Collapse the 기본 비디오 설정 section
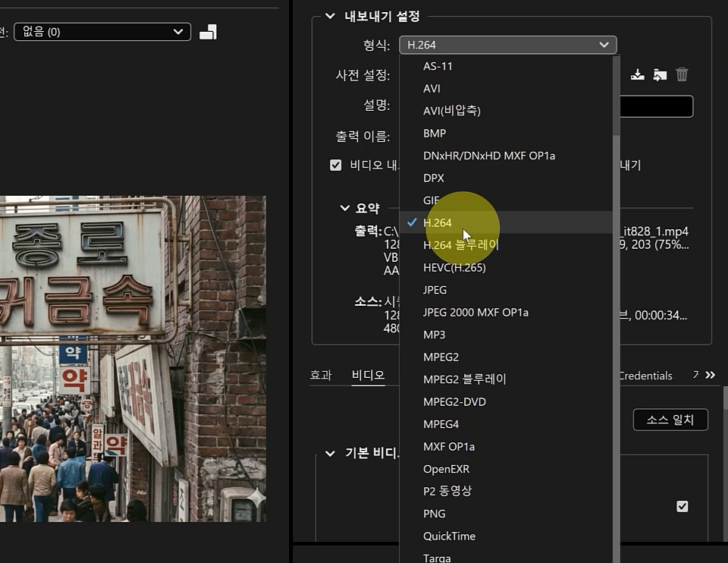Image resolution: width=728 pixels, height=563 pixels. pos(330,454)
